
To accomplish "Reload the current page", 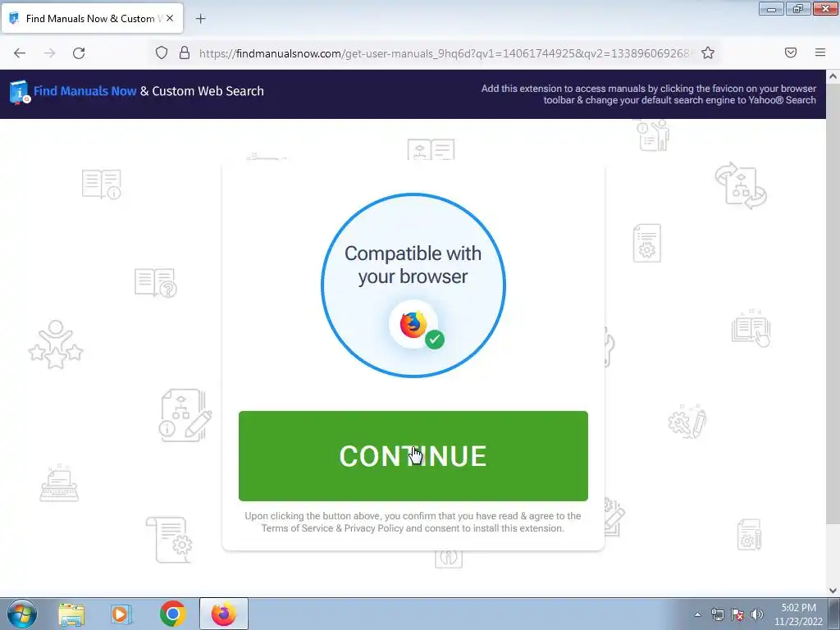I will (79, 53).
